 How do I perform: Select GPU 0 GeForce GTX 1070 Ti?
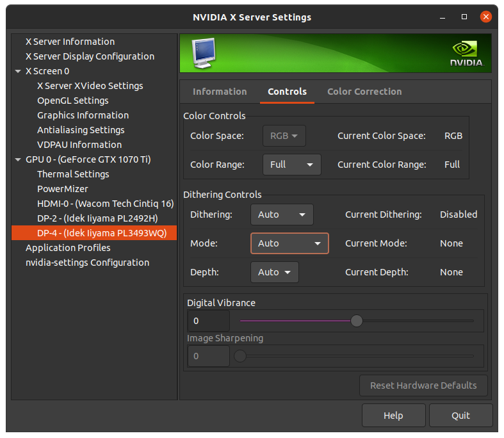88,159
